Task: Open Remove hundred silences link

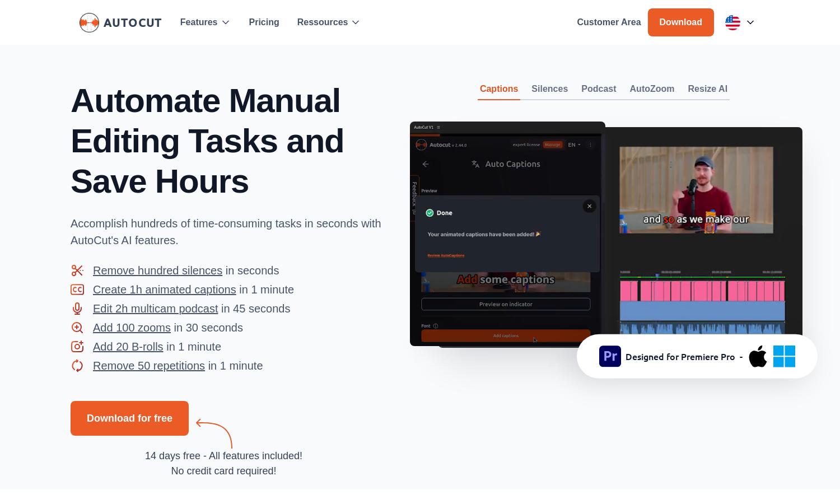Action: 157,270
